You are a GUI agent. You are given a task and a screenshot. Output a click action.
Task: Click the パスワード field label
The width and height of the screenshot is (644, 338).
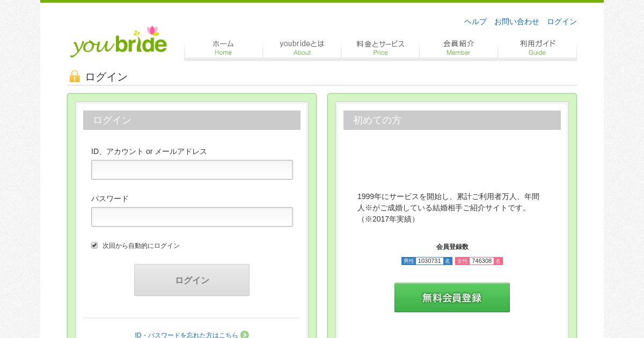pos(110,199)
